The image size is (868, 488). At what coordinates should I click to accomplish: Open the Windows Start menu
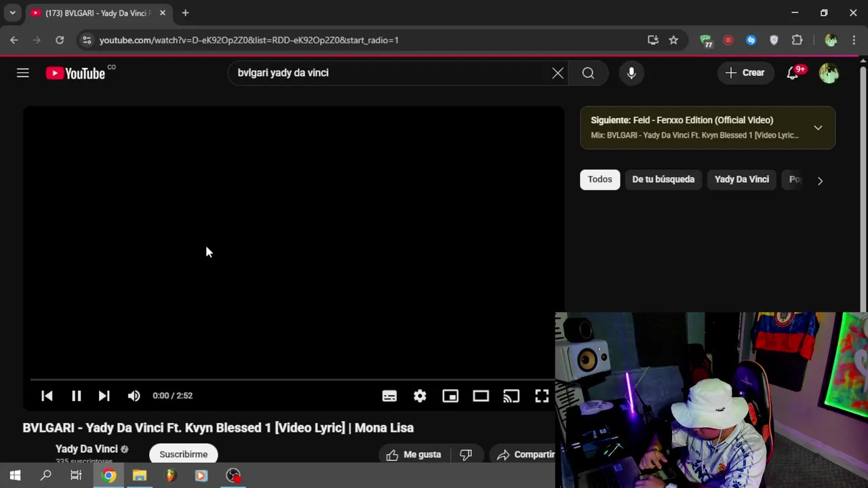click(15, 476)
